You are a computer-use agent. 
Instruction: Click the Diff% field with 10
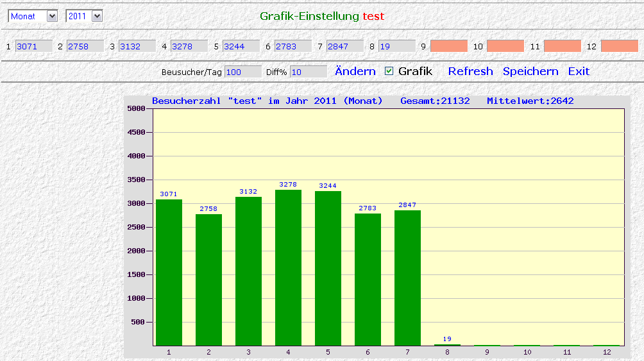pyautogui.click(x=309, y=72)
